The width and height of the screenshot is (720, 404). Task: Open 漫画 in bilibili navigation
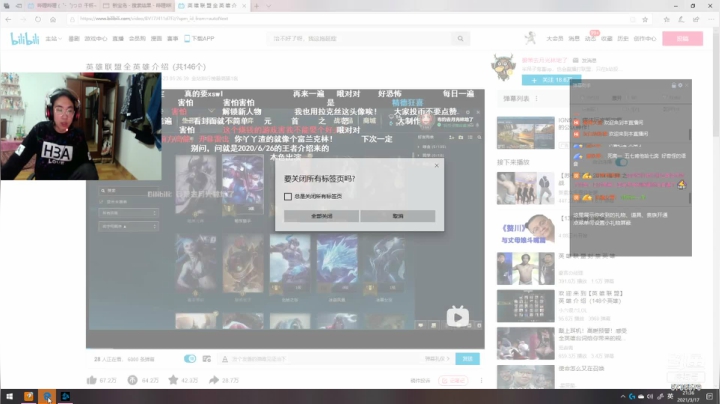[x=156, y=39]
